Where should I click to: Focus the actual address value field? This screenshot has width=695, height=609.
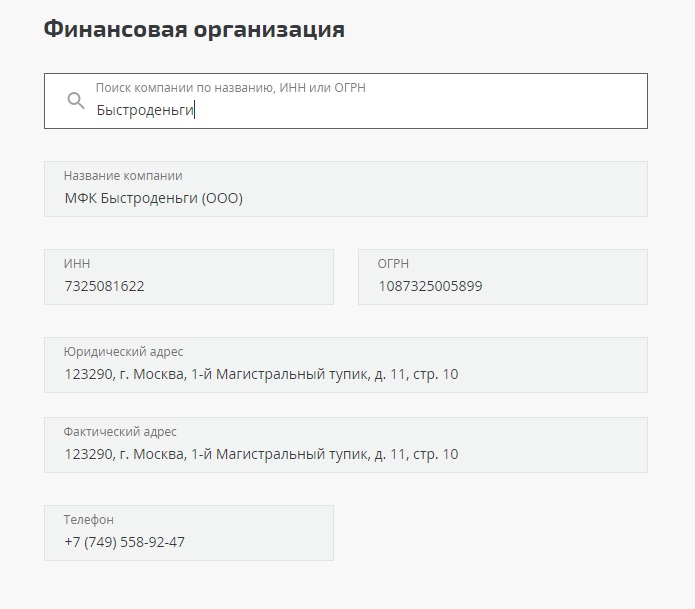tap(261, 454)
